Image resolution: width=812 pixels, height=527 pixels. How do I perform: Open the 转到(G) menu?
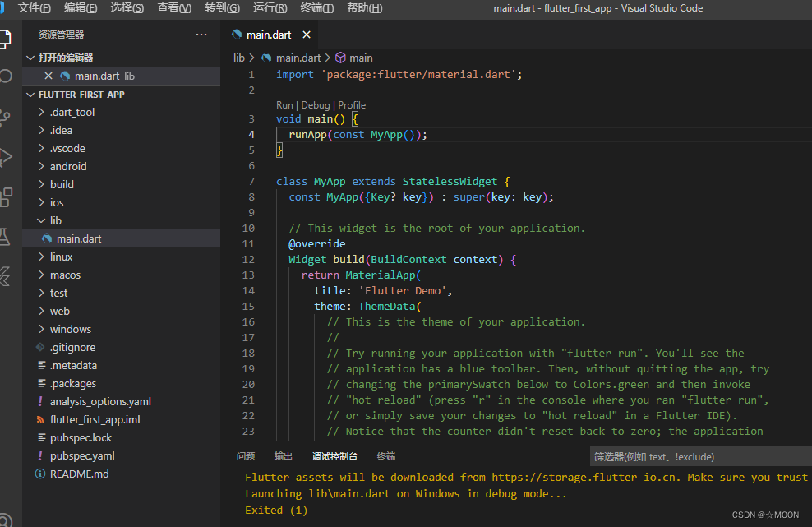[x=222, y=8]
